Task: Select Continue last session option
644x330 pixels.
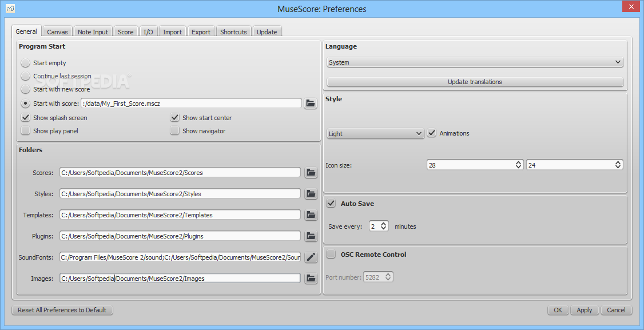Action: pos(26,76)
